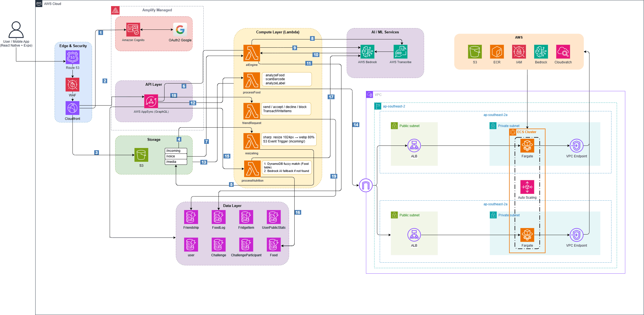This screenshot has height=315, width=644.
Task: Select the Friendship DynamoDB table icon
Action: tap(191, 217)
